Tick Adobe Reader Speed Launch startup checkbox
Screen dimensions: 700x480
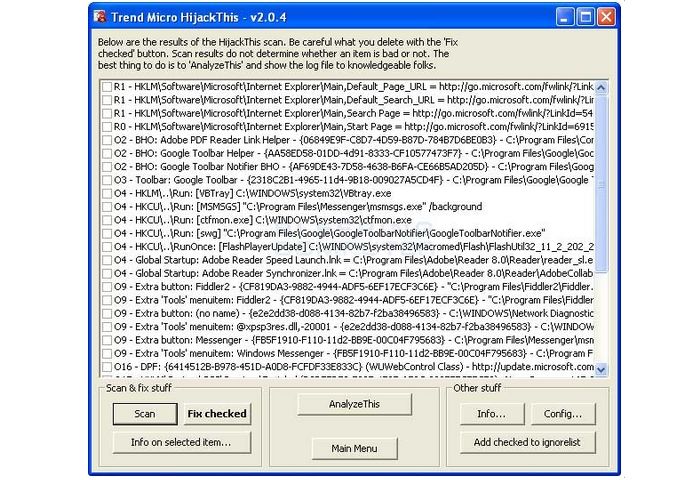coord(107,260)
